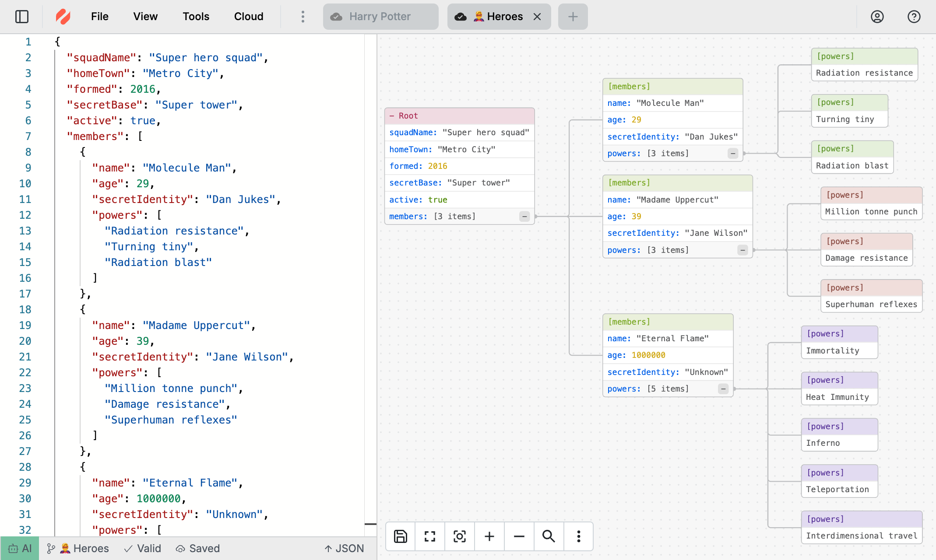This screenshot has width=936, height=560.
Task: Click homeTown "Metro City" in Root node
Action: pos(459,150)
